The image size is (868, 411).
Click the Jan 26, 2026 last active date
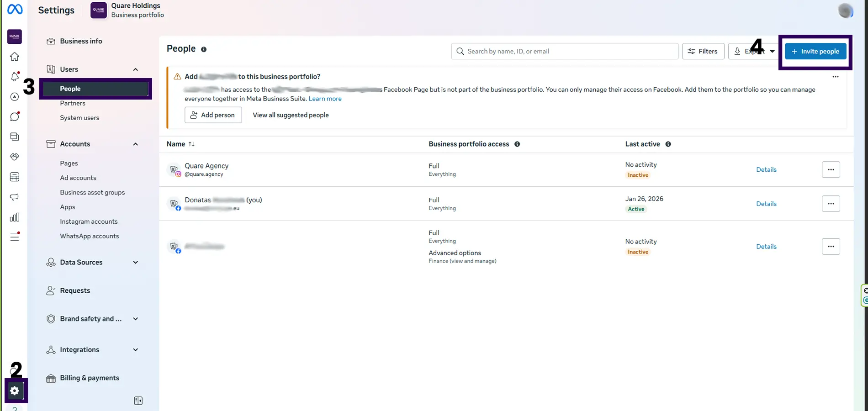644,199
